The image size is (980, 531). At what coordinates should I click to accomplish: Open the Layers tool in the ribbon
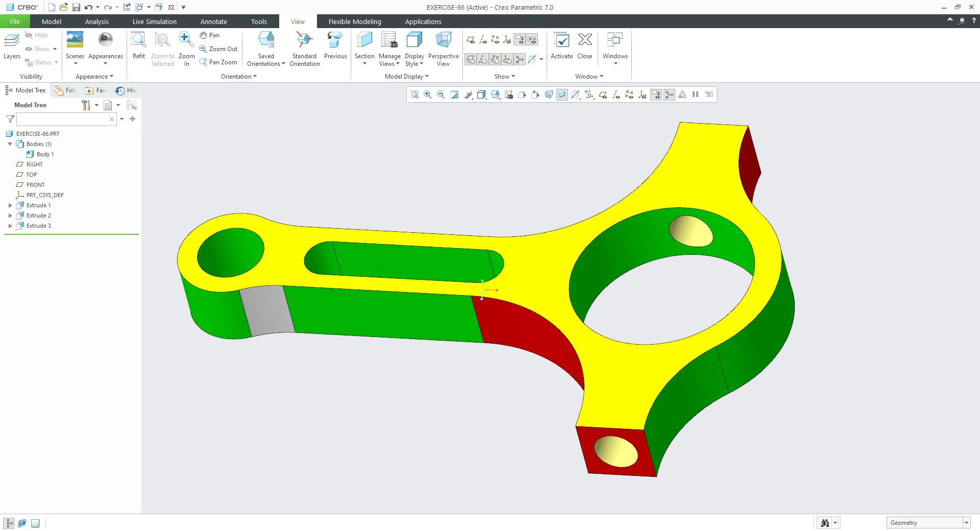12,47
